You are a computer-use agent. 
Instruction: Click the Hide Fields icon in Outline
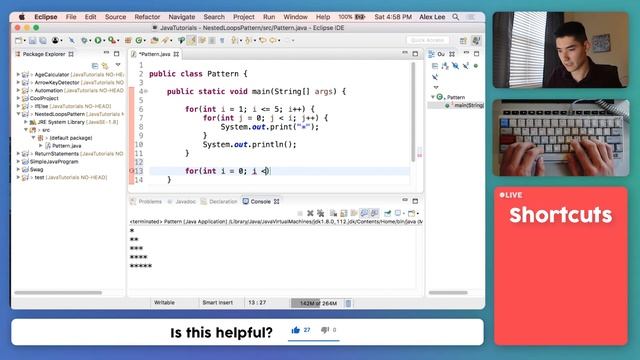click(x=455, y=66)
